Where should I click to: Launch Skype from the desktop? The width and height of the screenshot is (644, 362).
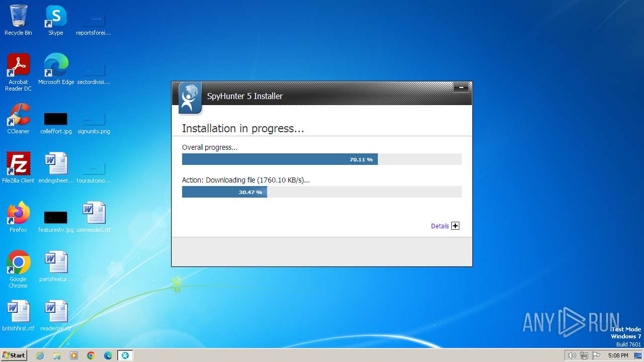click(55, 20)
